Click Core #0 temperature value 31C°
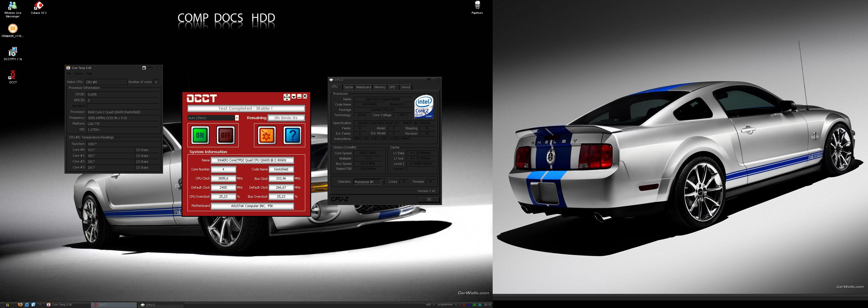 click(x=111, y=150)
